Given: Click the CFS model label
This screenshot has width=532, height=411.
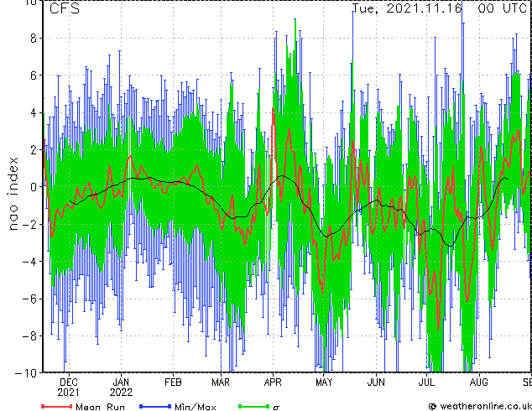Looking at the screenshot, I should pyautogui.click(x=65, y=8).
